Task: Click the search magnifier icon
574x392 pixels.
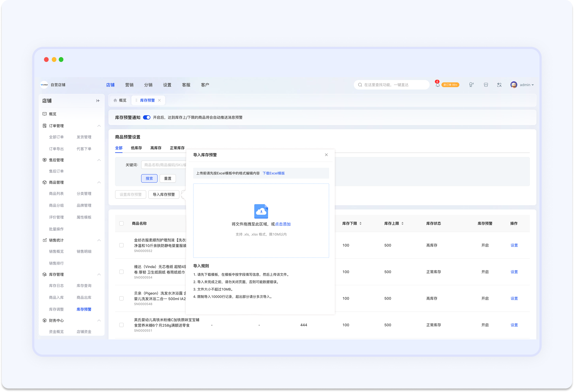Action: pos(360,85)
